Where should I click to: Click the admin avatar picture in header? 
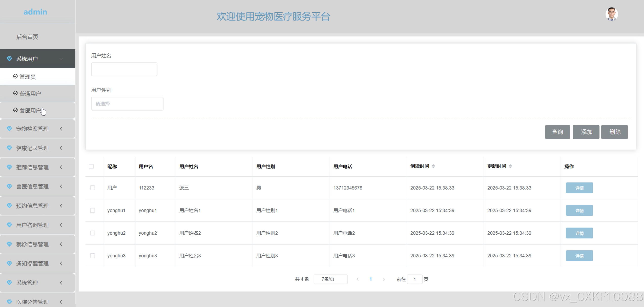(611, 14)
